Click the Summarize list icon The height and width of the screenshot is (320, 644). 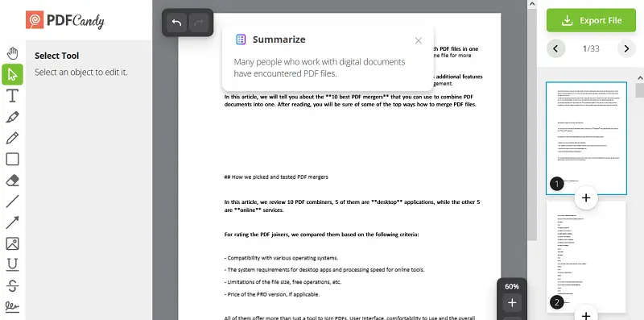coord(241,39)
